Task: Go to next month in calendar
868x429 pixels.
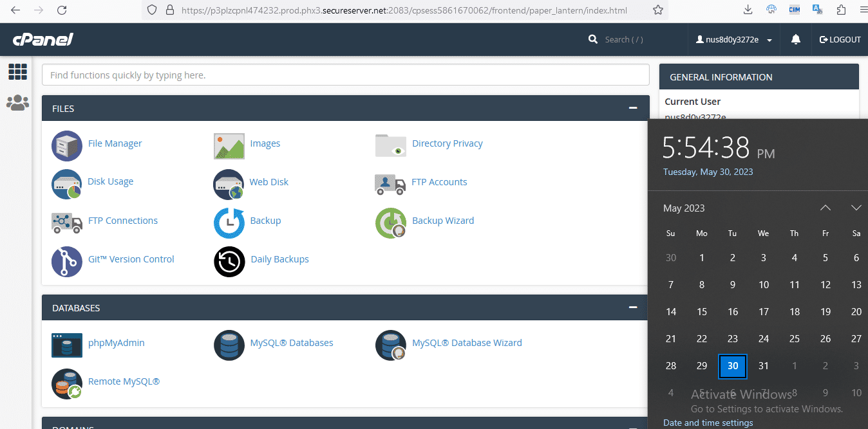Action: coord(856,208)
